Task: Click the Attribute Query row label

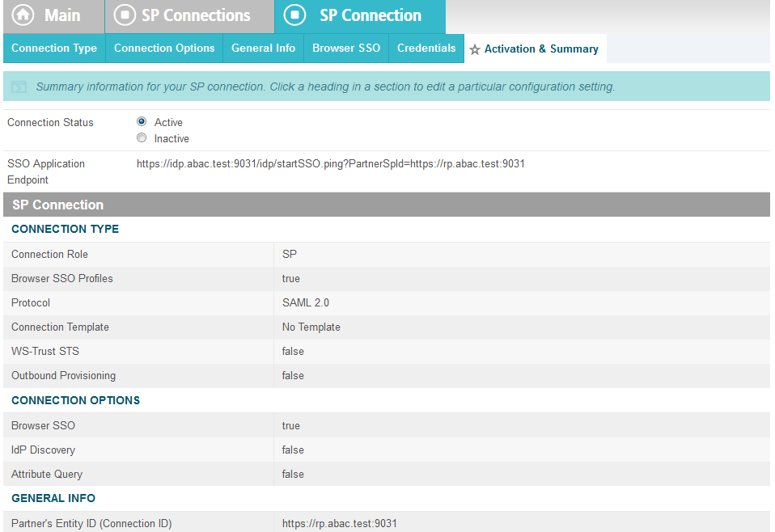Action: click(47, 475)
